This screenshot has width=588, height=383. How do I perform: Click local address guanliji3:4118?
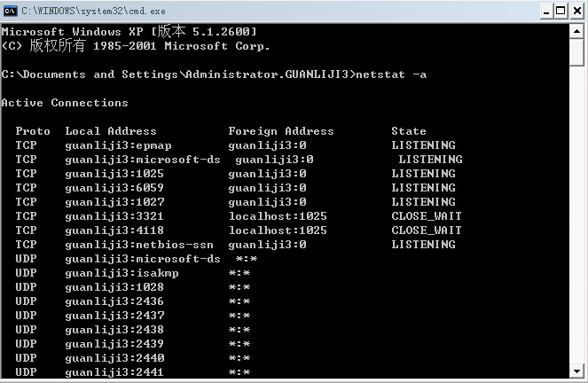click(x=114, y=231)
